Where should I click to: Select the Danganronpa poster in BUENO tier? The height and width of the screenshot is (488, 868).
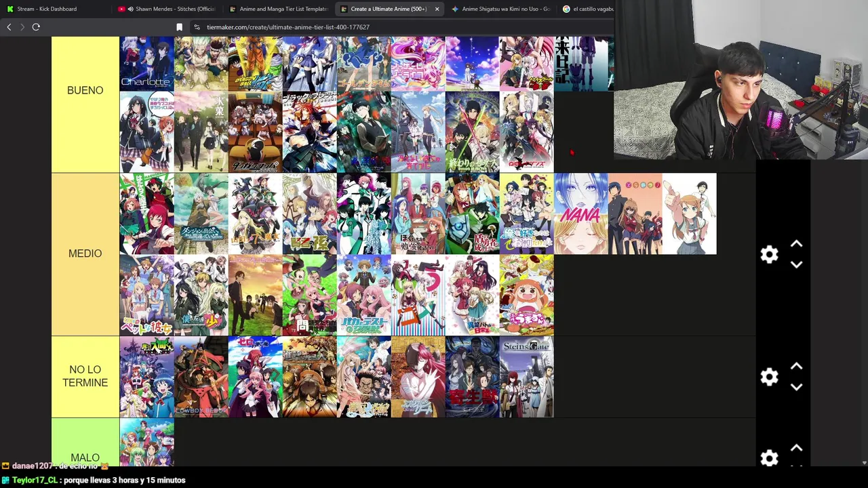pos(256,131)
